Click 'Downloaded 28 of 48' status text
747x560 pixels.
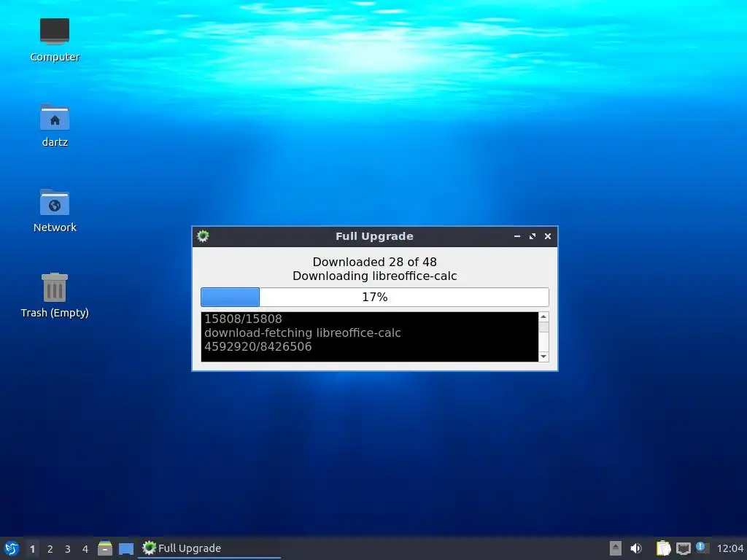click(x=375, y=262)
